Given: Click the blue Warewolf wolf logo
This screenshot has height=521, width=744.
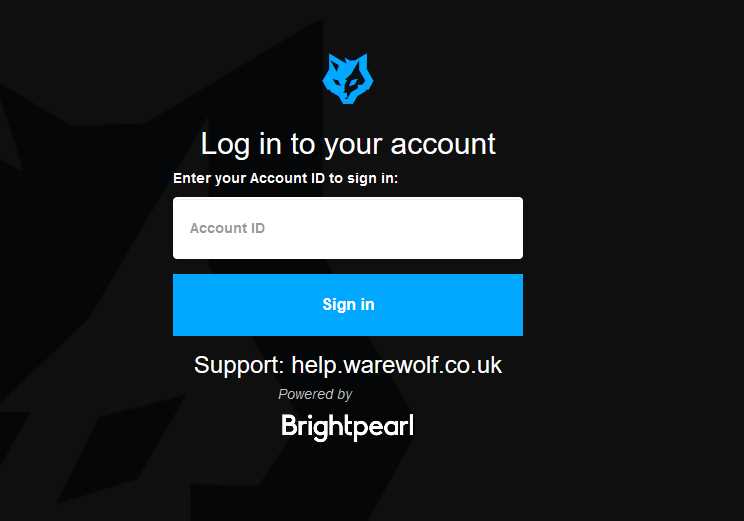Looking at the screenshot, I should coord(348,79).
